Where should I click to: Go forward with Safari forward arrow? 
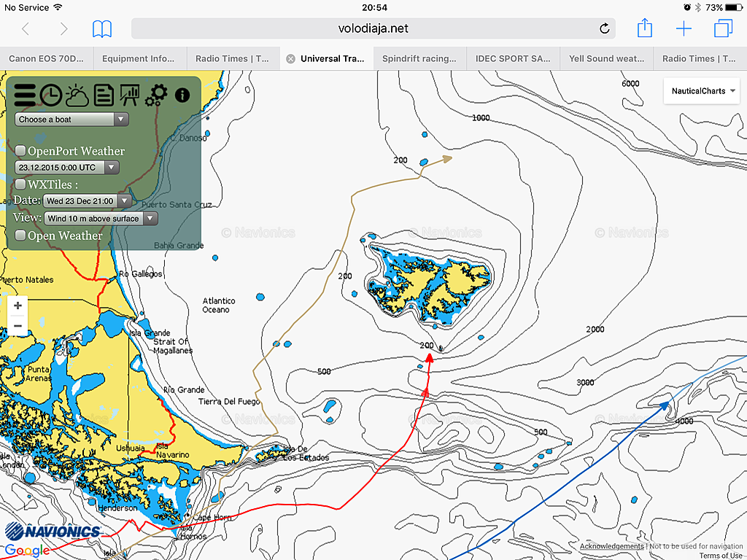tap(64, 28)
